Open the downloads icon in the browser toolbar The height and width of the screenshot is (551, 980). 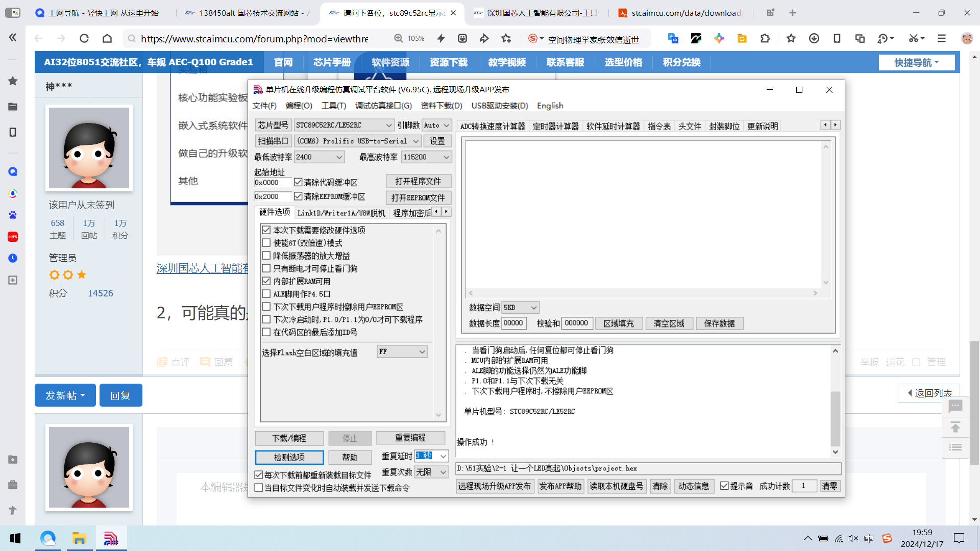814,38
